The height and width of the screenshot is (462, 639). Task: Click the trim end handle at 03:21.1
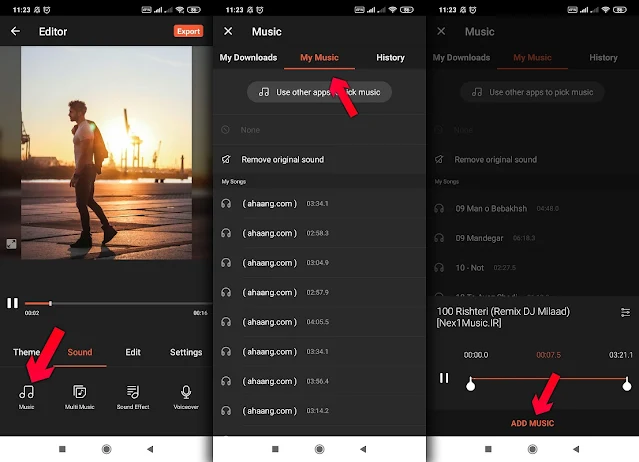click(x=627, y=384)
